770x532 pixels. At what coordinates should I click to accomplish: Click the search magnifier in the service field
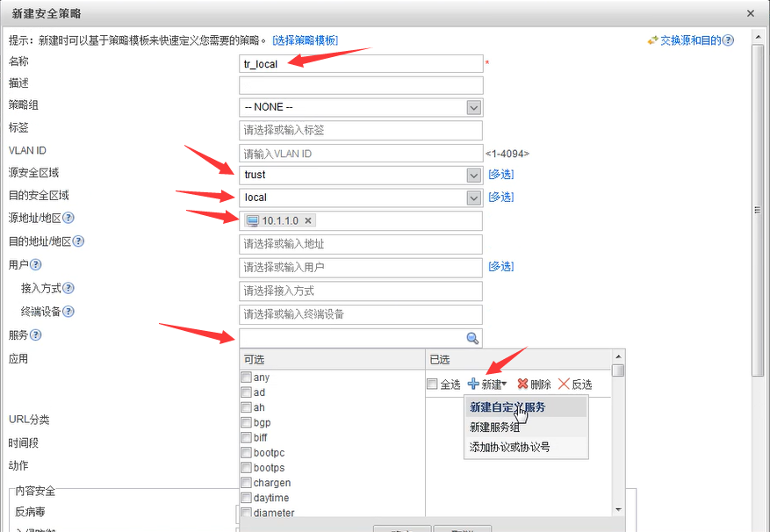[472, 338]
